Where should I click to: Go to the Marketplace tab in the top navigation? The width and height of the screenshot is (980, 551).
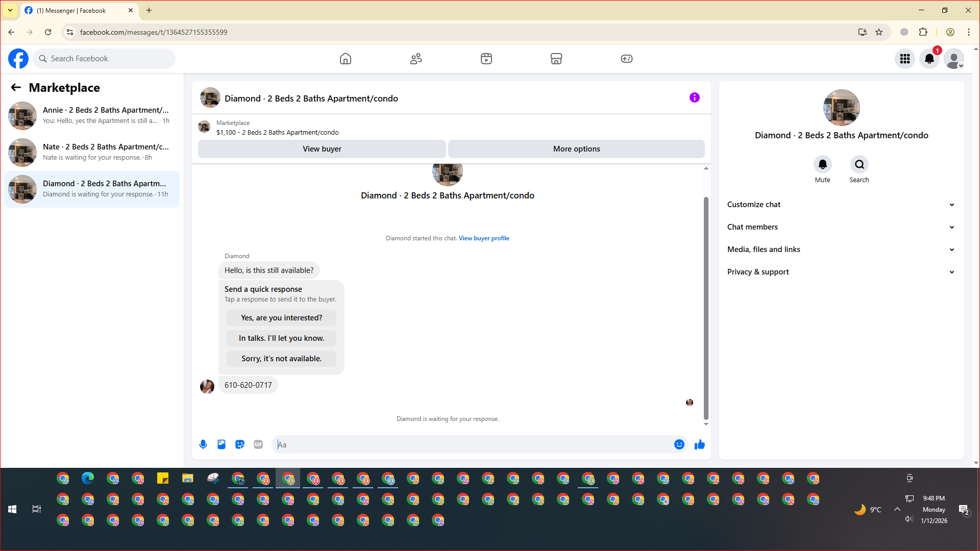(x=556, y=59)
